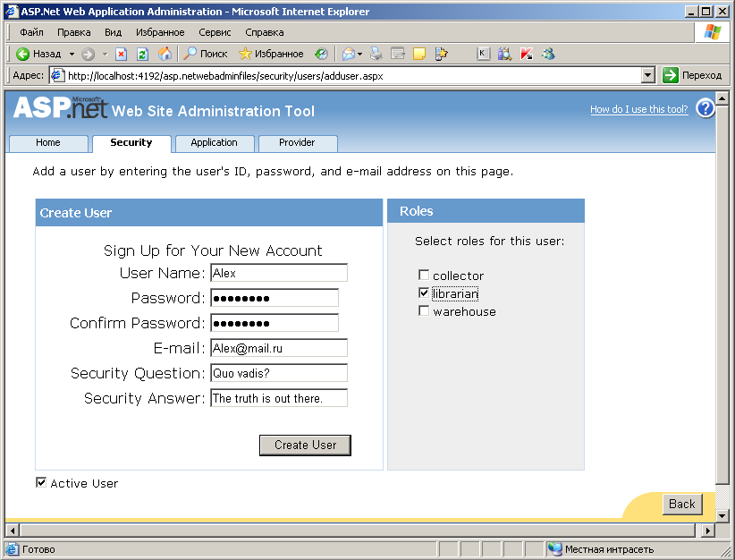Image resolution: width=735 pixels, height=560 pixels.
Task: Click the Поиск search toolbar button
Action: pyautogui.click(x=206, y=54)
